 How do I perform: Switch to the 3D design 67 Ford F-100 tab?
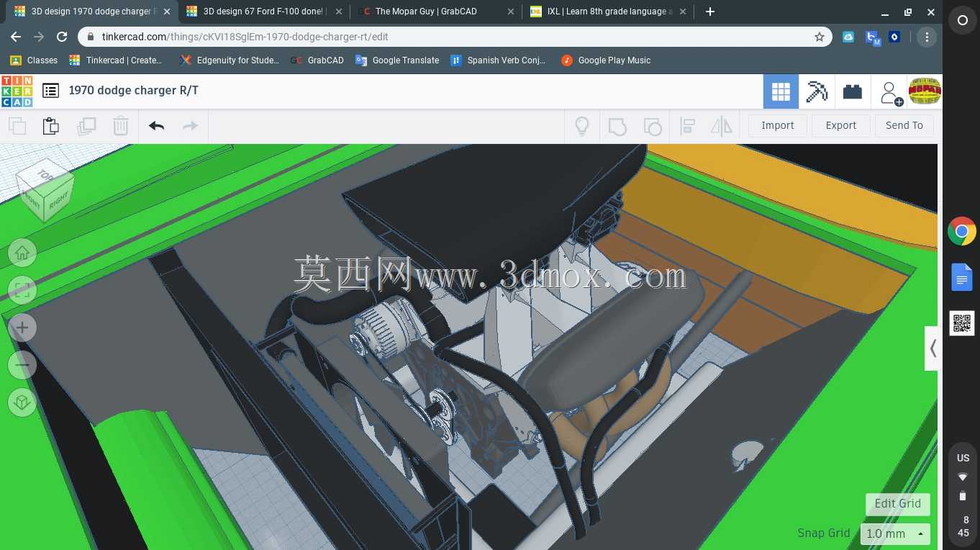click(263, 12)
